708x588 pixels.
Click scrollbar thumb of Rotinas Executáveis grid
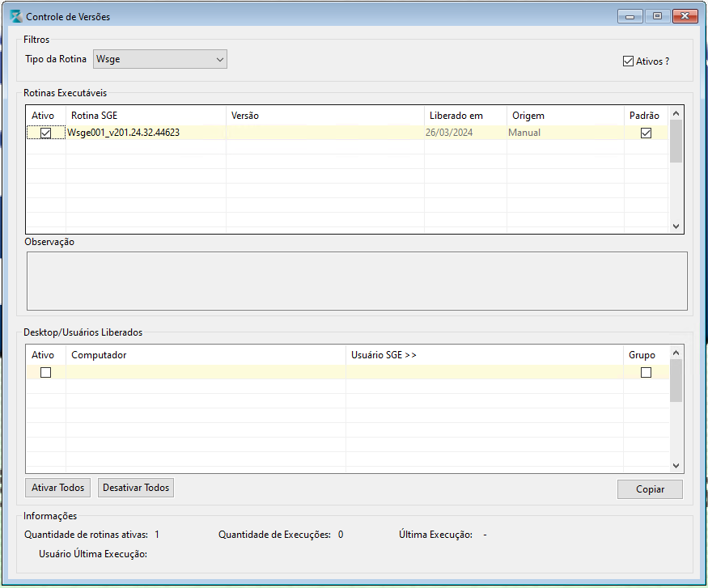click(676, 141)
